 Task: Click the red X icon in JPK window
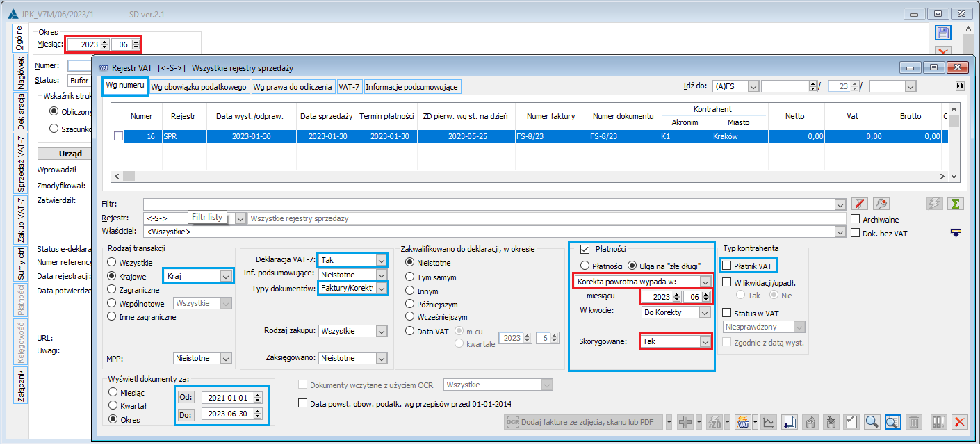tap(942, 51)
